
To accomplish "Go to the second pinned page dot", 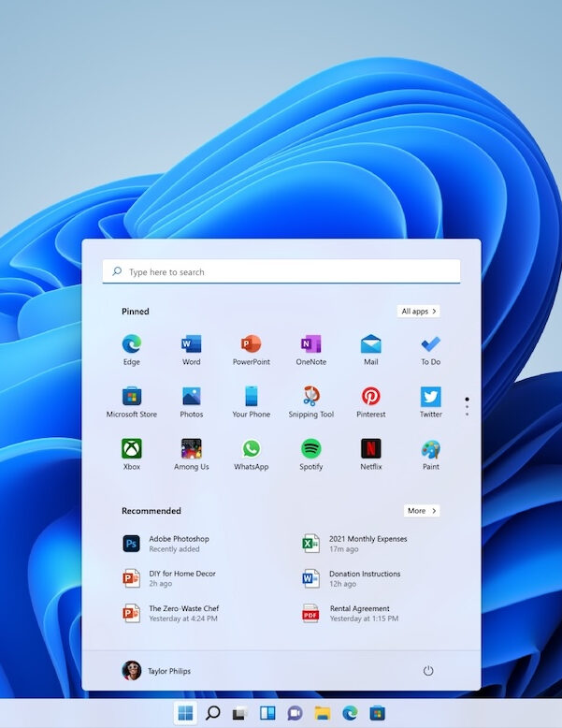I will click(467, 408).
